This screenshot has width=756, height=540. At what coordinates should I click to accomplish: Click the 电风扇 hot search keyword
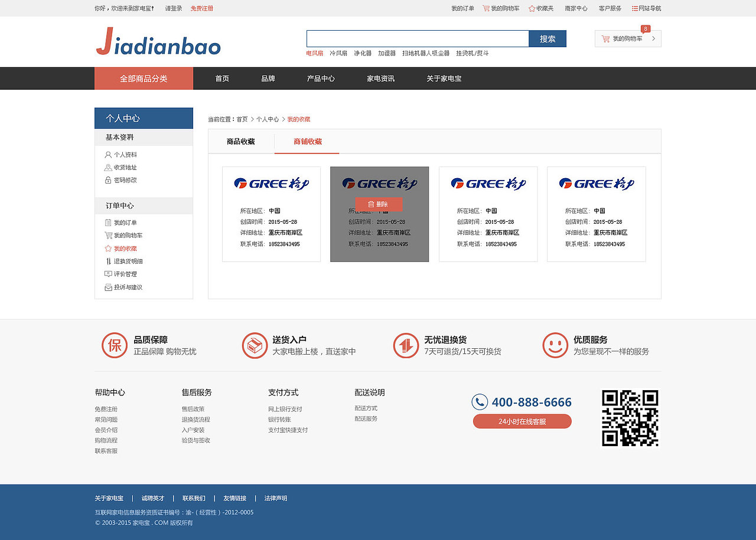pos(315,53)
